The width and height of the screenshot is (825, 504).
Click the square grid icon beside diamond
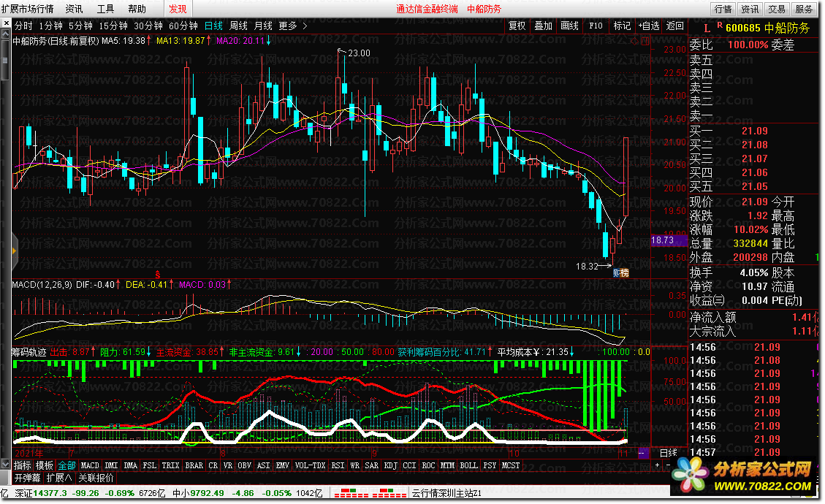(645, 40)
